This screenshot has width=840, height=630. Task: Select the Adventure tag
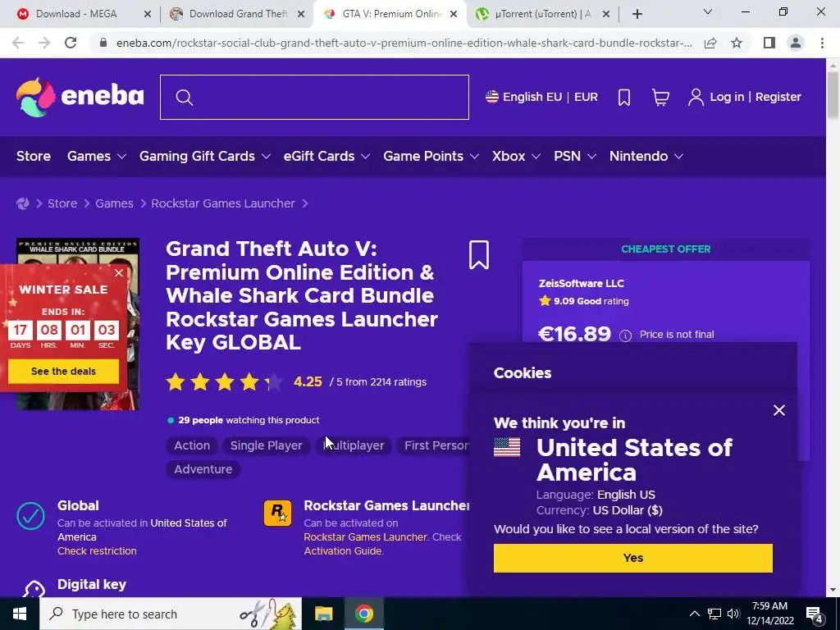pos(203,469)
